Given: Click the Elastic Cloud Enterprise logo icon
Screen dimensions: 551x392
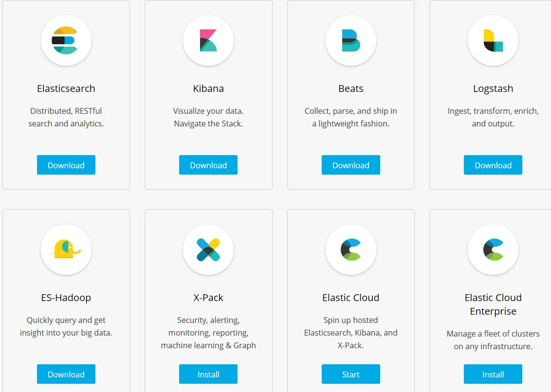Looking at the screenshot, I should tap(493, 249).
